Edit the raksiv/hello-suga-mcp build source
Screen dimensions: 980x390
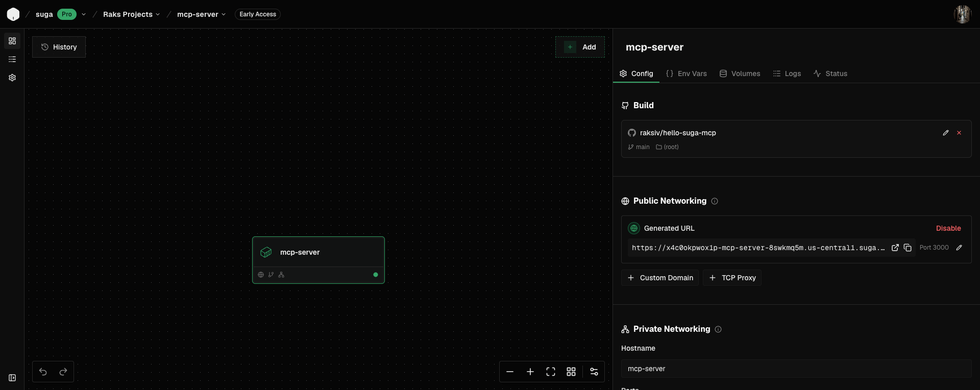pyautogui.click(x=946, y=133)
